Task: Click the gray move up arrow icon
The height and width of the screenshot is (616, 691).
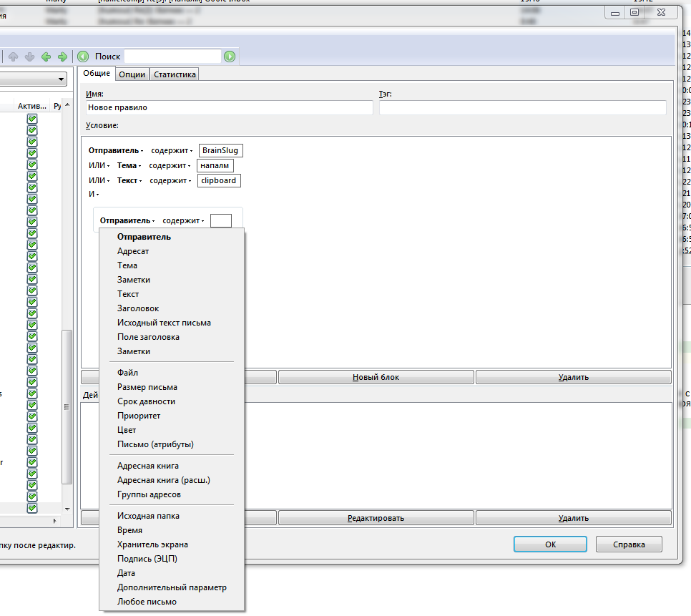Action: [x=13, y=57]
